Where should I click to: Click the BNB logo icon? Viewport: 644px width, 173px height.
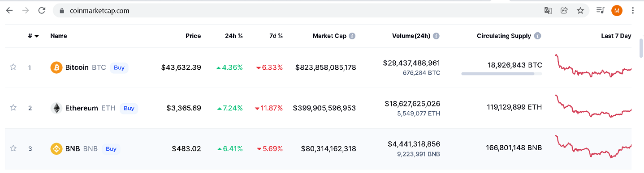[56, 149]
